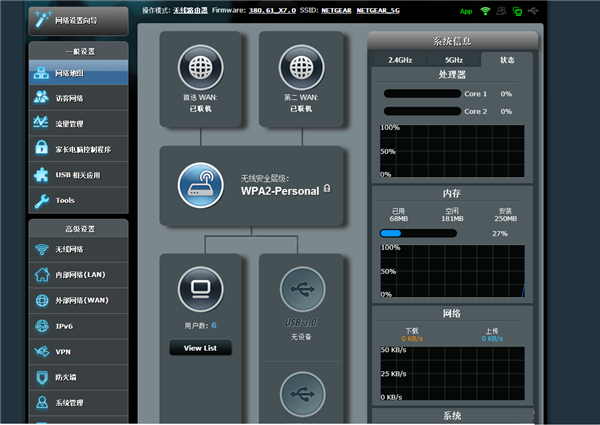Click the USB 3.0 device icon

[300, 290]
